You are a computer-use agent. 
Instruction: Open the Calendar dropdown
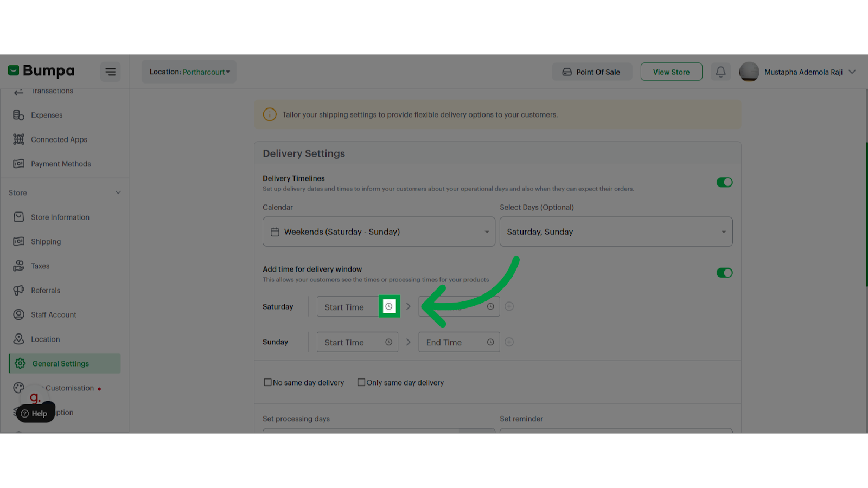coord(379,232)
